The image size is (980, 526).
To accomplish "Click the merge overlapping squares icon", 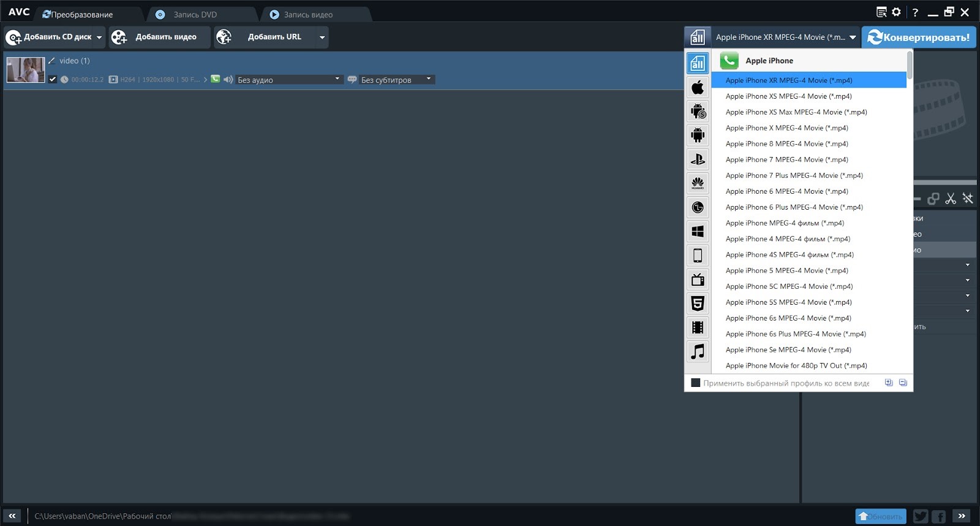I will point(933,199).
